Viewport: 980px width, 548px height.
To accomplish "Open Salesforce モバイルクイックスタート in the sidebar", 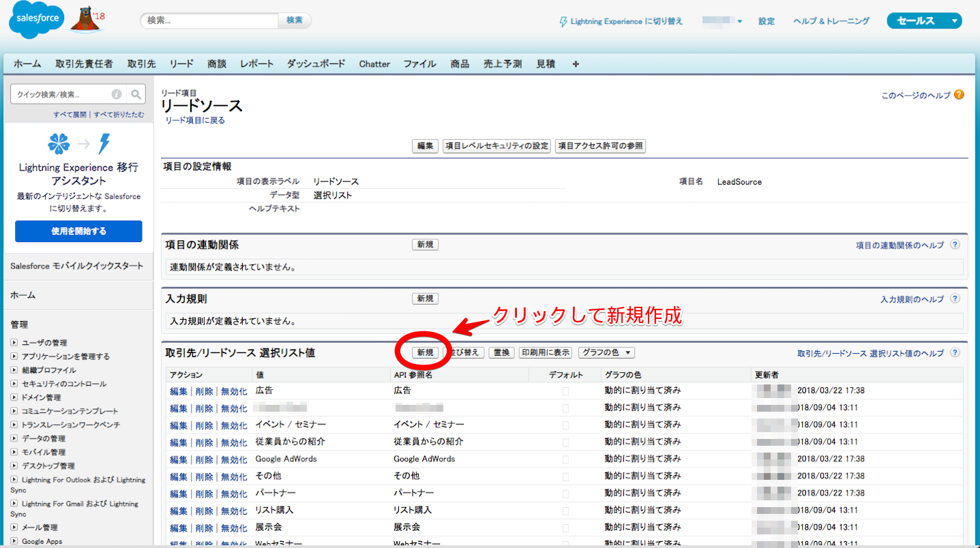I will tap(77, 266).
